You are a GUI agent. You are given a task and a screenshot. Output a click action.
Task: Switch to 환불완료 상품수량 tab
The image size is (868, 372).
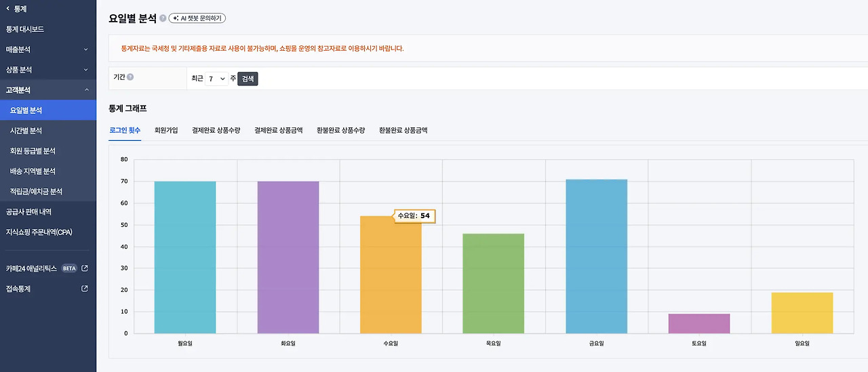point(341,130)
